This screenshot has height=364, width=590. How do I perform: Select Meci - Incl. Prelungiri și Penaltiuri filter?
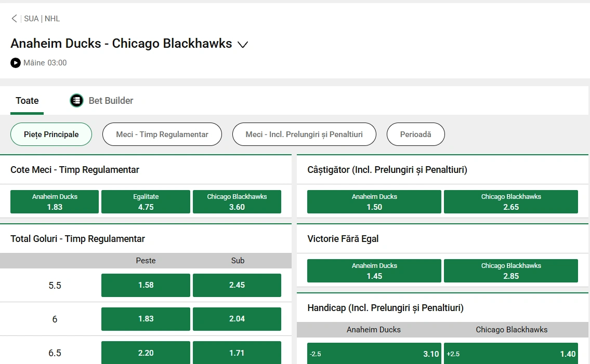point(304,134)
